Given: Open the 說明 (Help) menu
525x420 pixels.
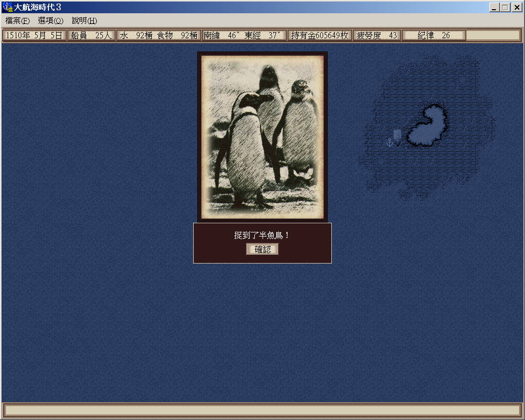Looking at the screenshot, I should pyautogui.click(x=84, y=21).
